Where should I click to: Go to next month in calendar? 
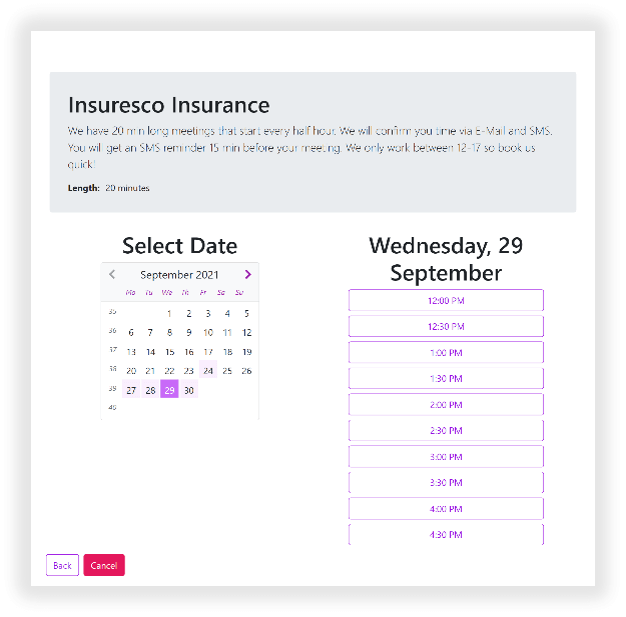[x=248, y=274]
